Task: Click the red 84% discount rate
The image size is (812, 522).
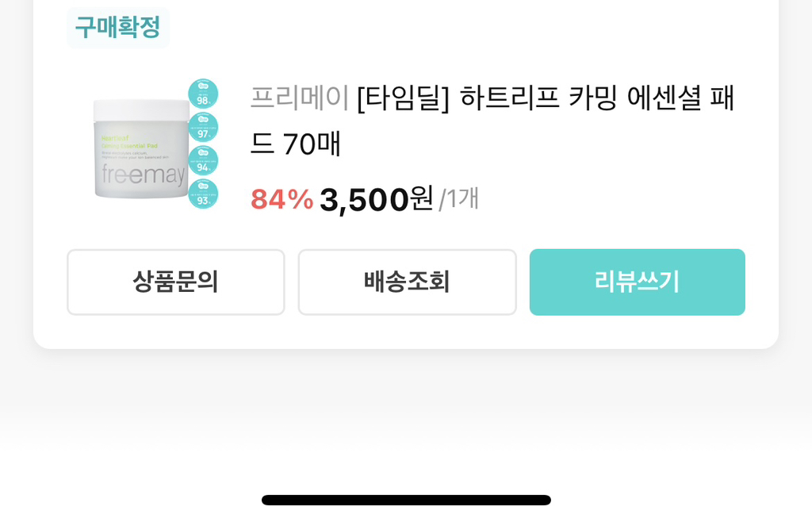Action: pos(282,199)
